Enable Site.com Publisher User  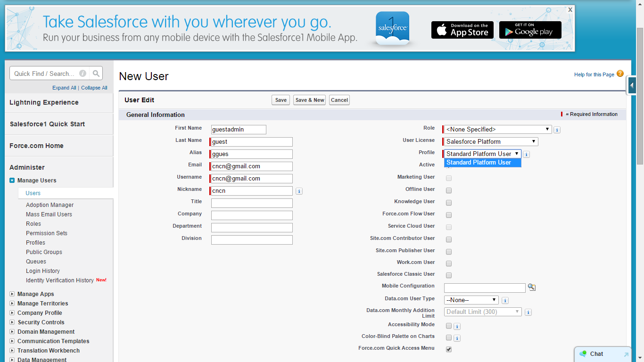(449, 252)
